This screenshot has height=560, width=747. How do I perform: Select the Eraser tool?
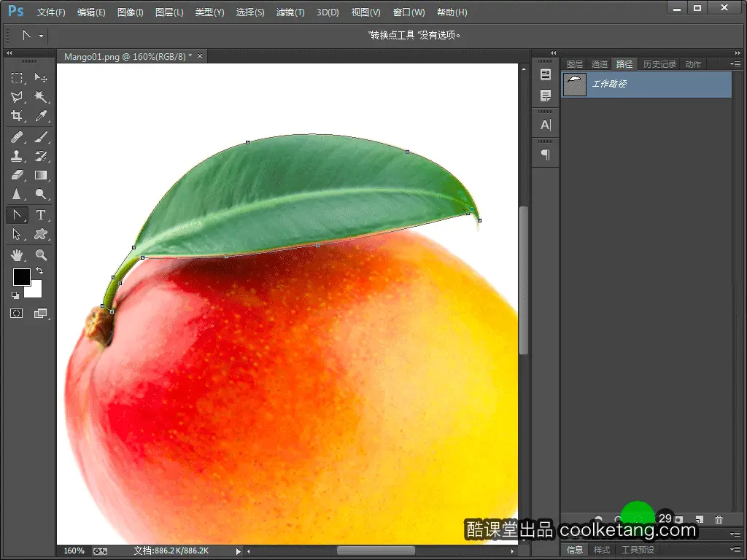[17, 175]
